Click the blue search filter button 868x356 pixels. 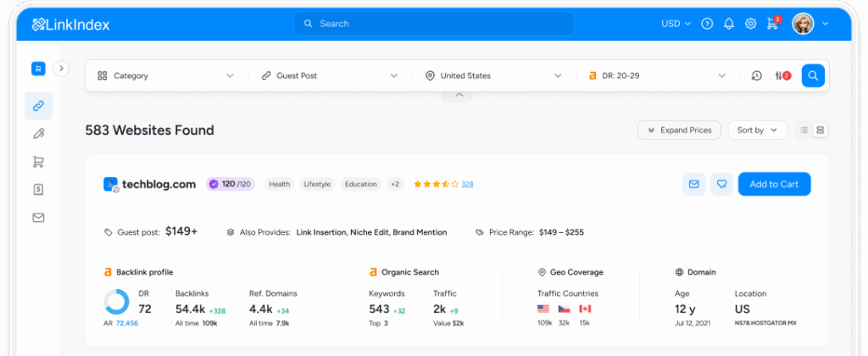point(813,75)
